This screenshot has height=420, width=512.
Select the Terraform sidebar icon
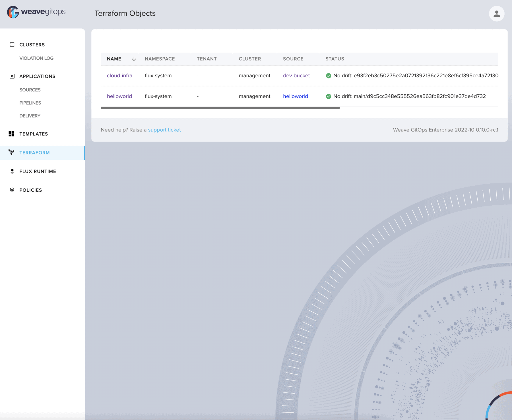[x=12, y=152]
